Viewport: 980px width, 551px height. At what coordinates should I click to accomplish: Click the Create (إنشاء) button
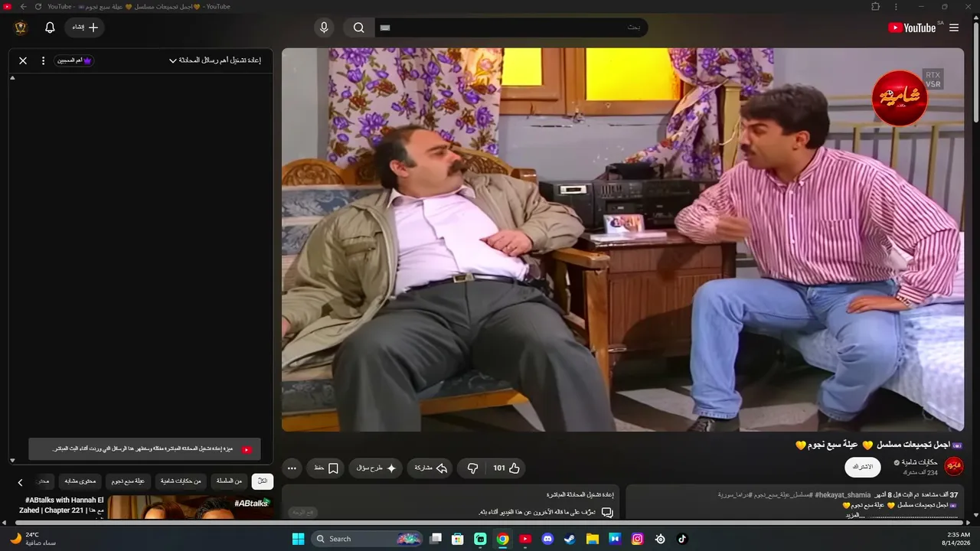(x=85, y=28)
